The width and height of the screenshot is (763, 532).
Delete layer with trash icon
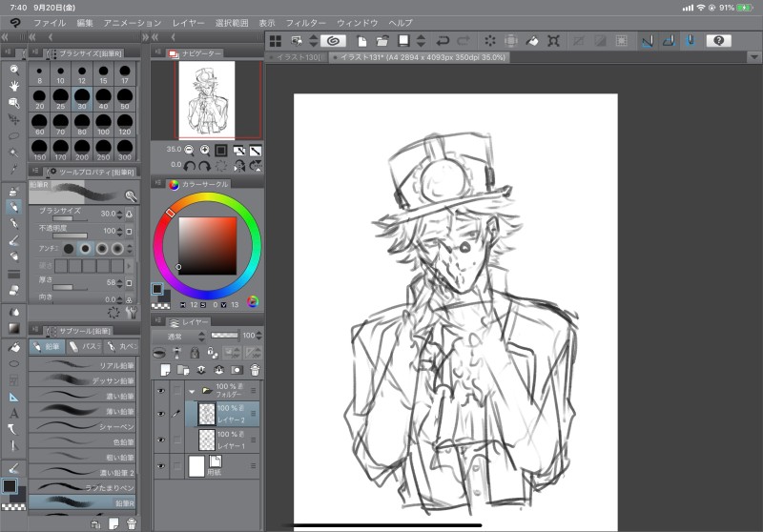[255, 370]
